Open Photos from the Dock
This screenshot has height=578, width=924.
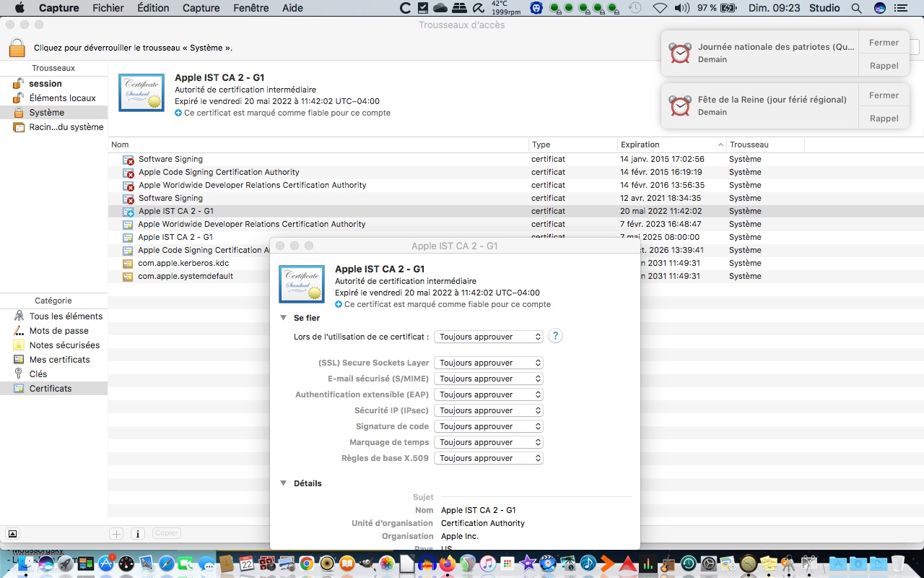388,564
